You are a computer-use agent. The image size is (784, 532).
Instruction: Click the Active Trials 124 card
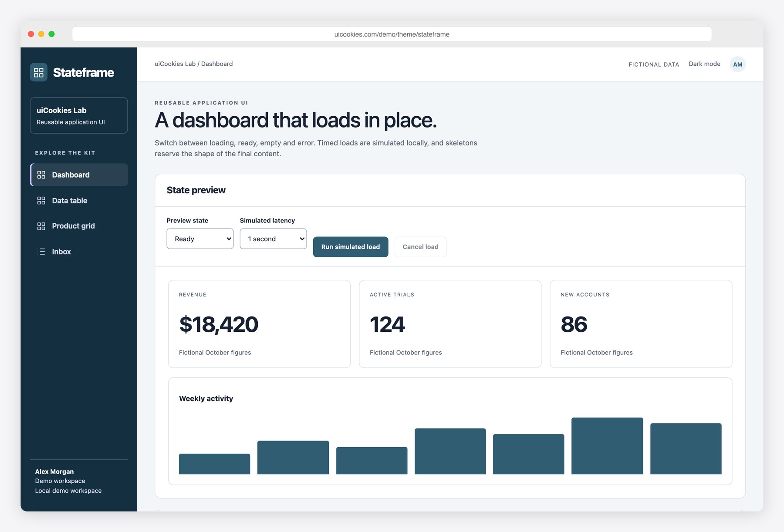(450, 324)
